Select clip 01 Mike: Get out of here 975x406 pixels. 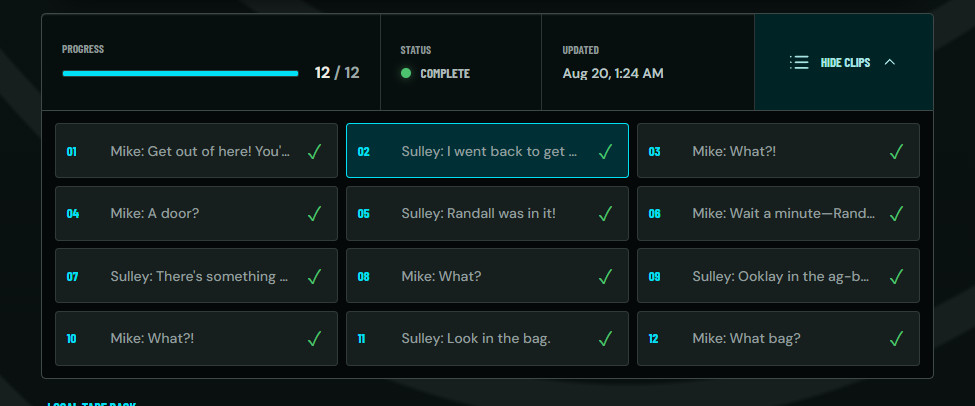pos(196,150)
